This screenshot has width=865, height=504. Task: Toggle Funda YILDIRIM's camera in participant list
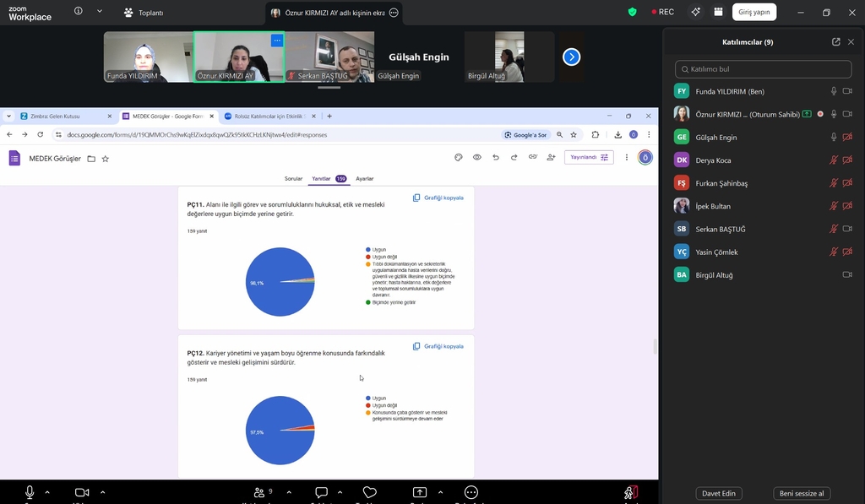coord(847,91)
